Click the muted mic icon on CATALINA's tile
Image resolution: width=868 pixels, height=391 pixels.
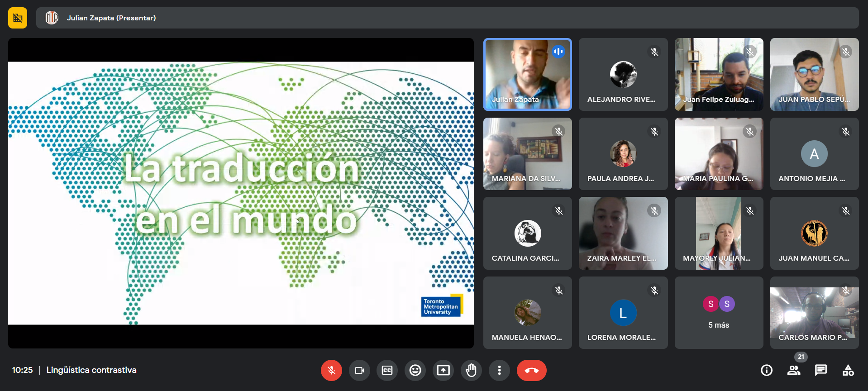click(x=559, y=211)
